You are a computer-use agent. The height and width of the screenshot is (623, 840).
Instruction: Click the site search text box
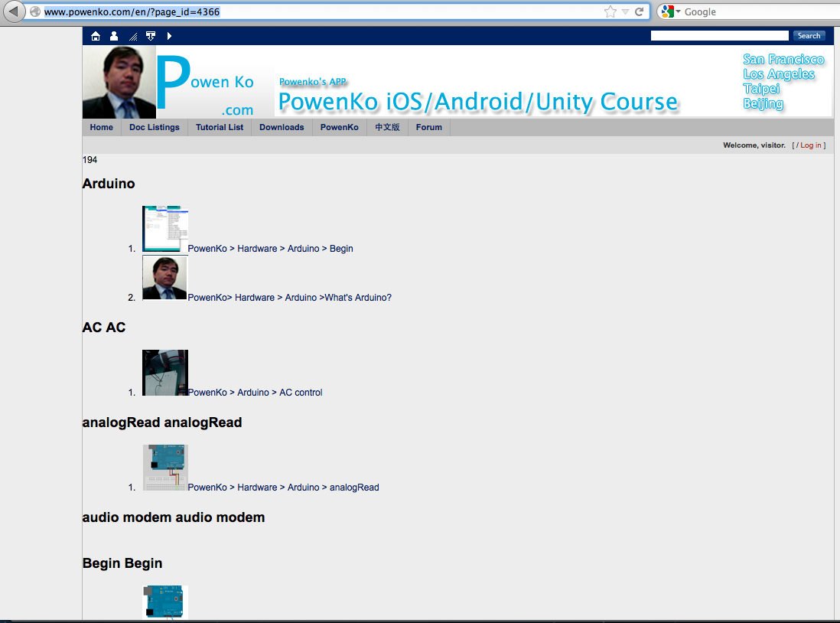coord(719,35)
